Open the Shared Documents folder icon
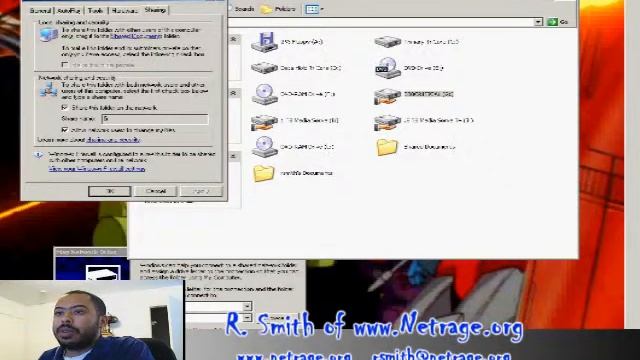The width and height of the screenshot is (640, 360). click(x=387, y=147)
